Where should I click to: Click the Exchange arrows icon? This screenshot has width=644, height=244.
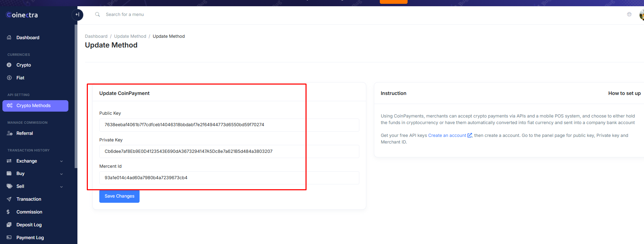[9, 161]
